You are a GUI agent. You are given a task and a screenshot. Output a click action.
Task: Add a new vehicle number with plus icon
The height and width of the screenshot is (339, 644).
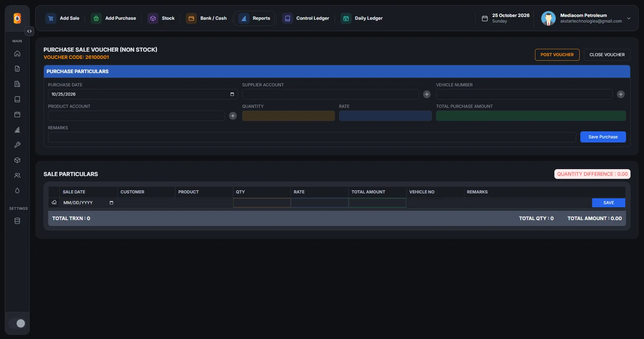621,94
